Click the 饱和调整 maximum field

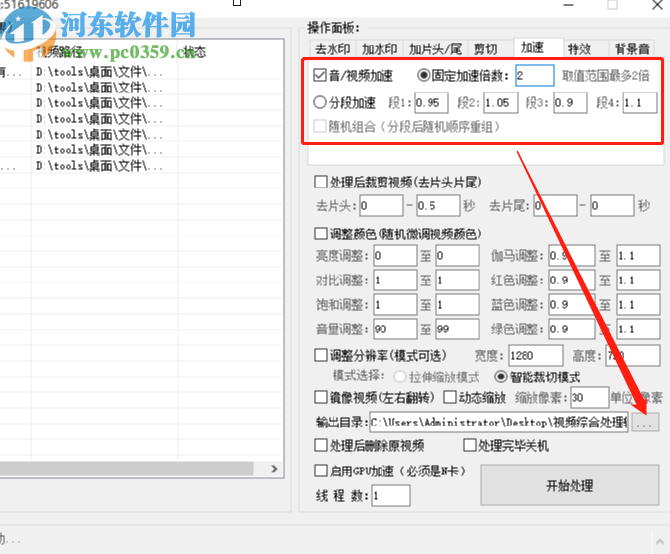(x=457, y=305)
